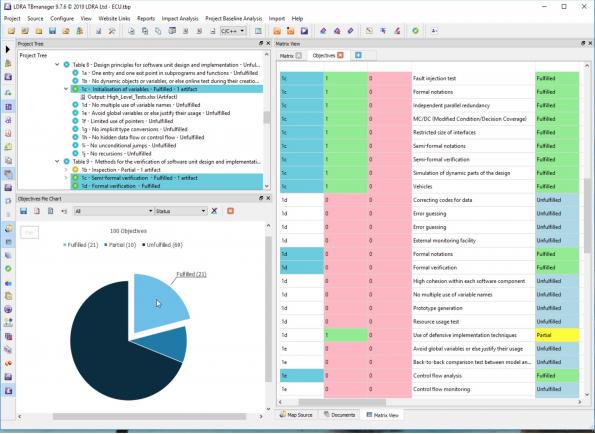Click the Matrix View horizontal scrollbar

coord(342,402)
